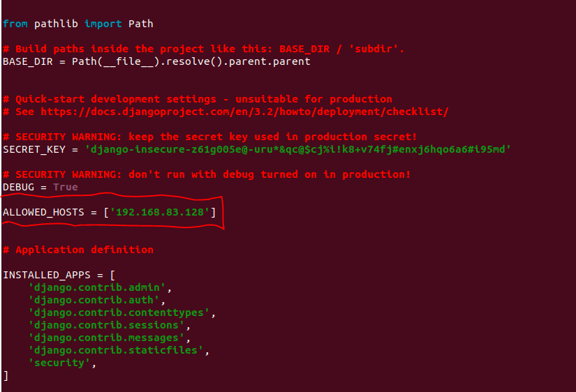Click the djangoproject deployment checklist URL
The height and width of the screenshot is (392, 576).
tap(244, 112)
